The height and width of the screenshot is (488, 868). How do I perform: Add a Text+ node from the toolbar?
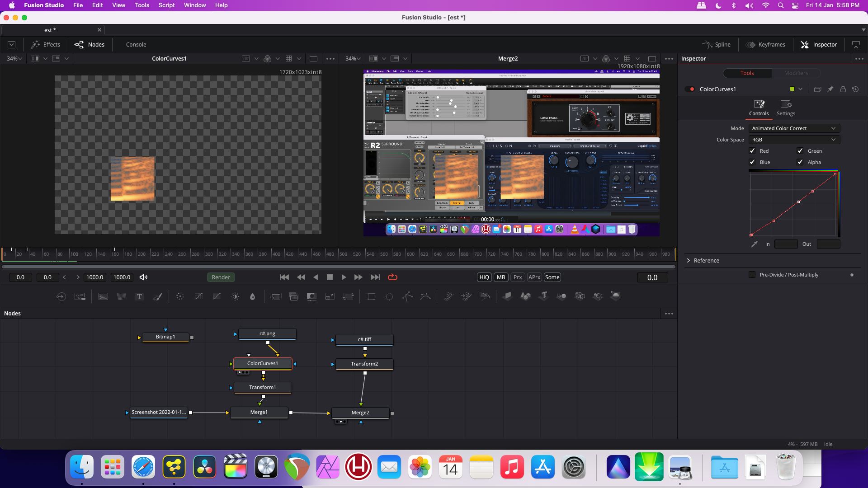pos(140,296)
